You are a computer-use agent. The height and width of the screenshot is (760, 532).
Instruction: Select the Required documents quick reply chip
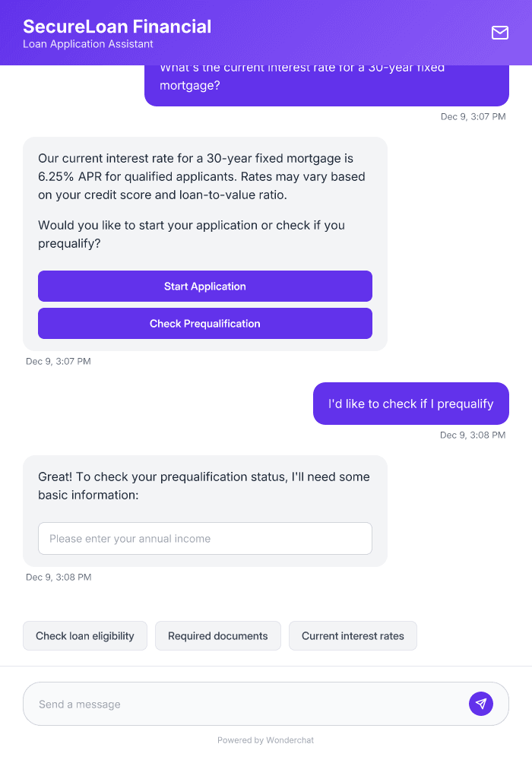218,635
